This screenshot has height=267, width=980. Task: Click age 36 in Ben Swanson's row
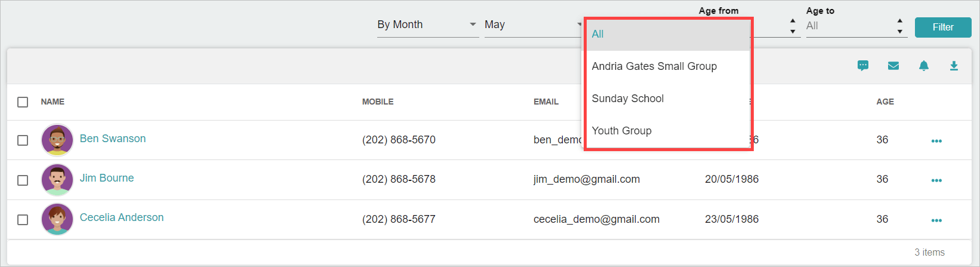coord(882,140)
